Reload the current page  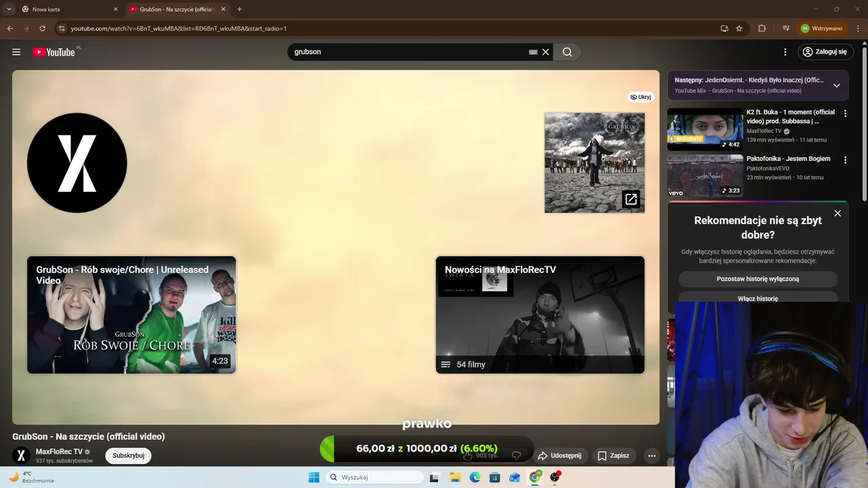42,28
